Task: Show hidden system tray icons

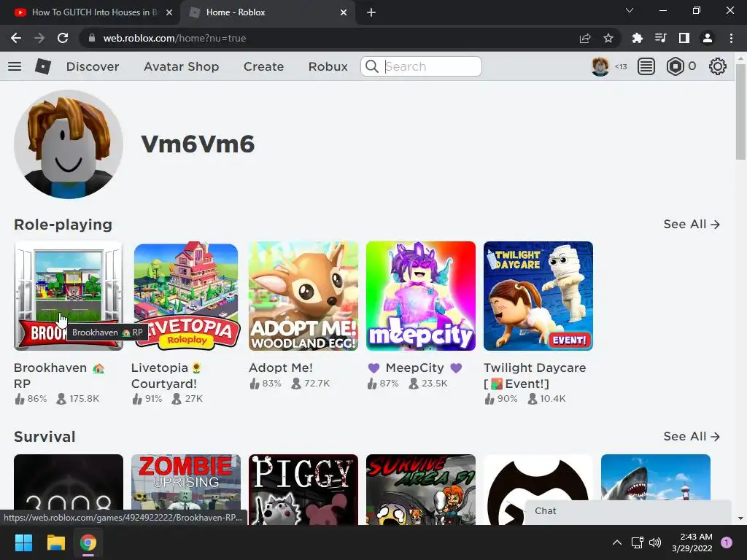Action: tap(617, 542)
